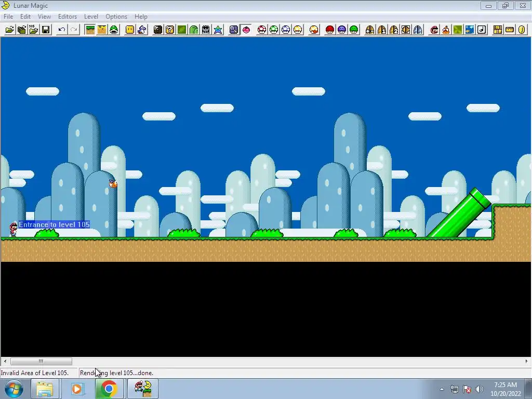Click status text 'Rendering level 105...done.'

coord(117,373)
